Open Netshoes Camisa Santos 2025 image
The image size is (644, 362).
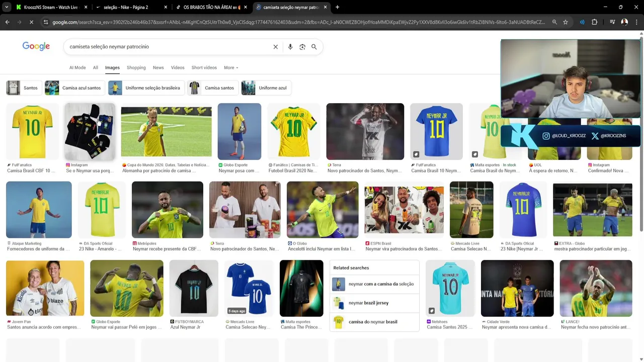pyautogui.click(x=450, y=288)
